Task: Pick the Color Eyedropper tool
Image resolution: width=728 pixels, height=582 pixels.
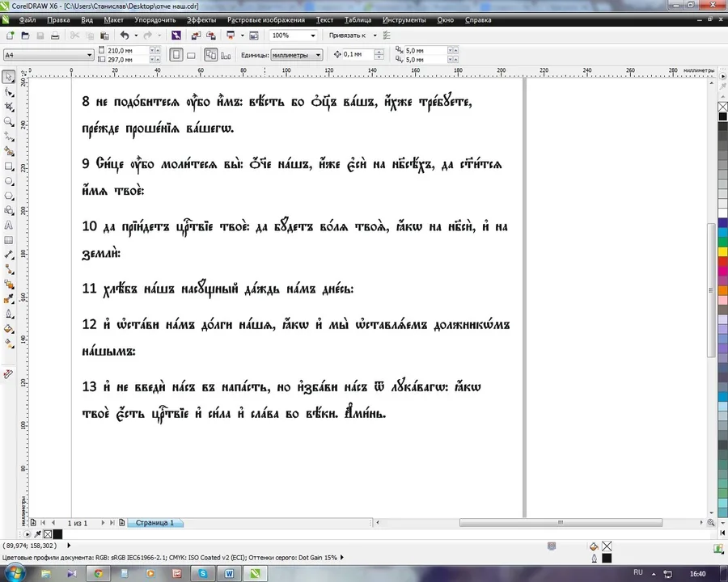Action: pos(9,299)
